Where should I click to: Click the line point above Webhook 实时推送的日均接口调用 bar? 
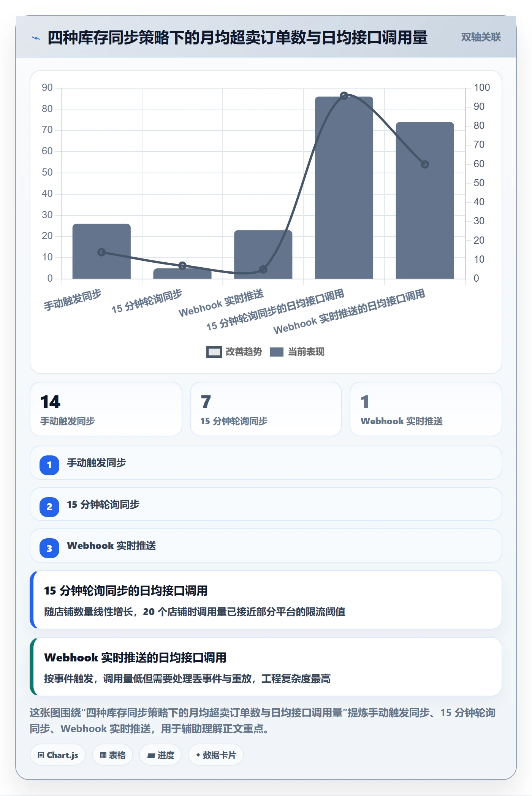click(x=425, y=164)
